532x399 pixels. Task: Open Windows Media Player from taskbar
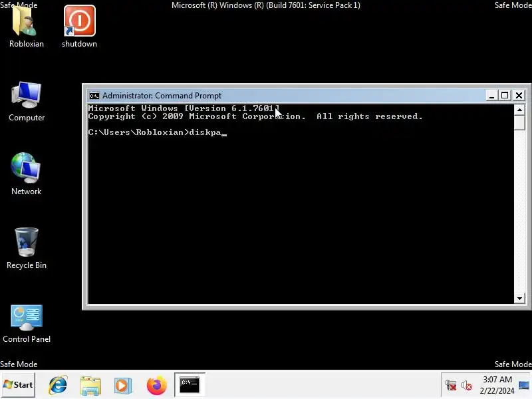coord(123,386)
